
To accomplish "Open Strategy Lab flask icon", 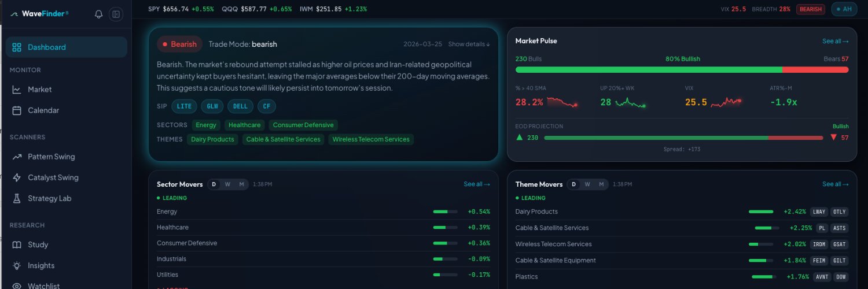I will 17,198.
